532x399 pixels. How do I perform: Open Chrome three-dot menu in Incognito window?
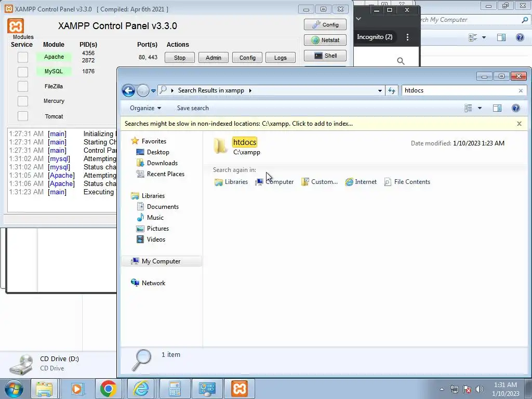(x=407, y=37)
